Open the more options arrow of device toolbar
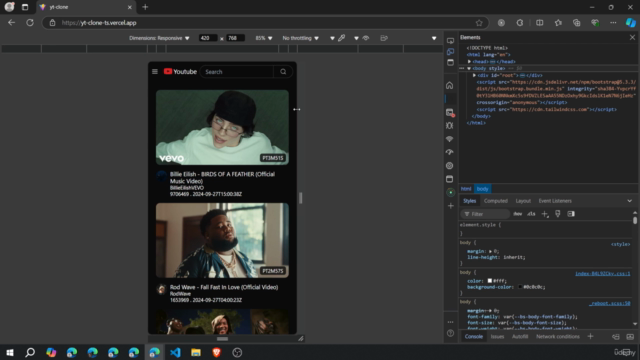This screenshot has width=640, height=360. pos(434,38)
